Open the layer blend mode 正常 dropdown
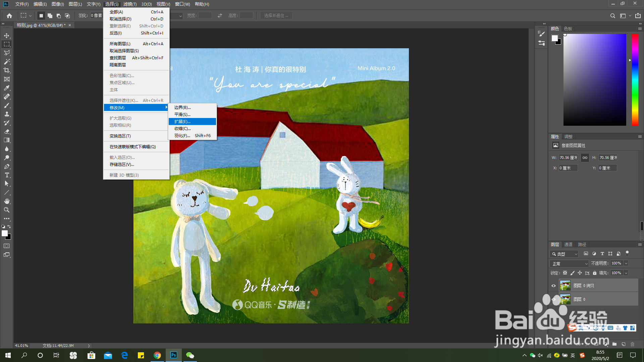This screenshot has height=362, width=644. [569, 263]
